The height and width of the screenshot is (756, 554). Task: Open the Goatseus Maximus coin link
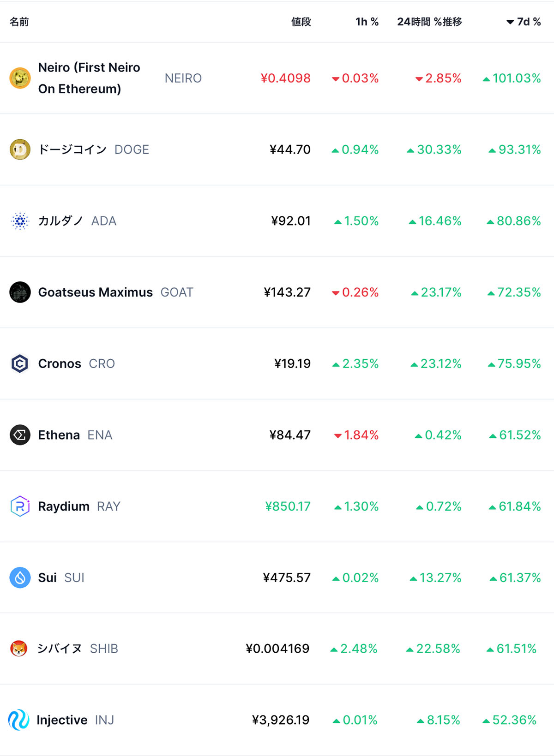point(95,292)
